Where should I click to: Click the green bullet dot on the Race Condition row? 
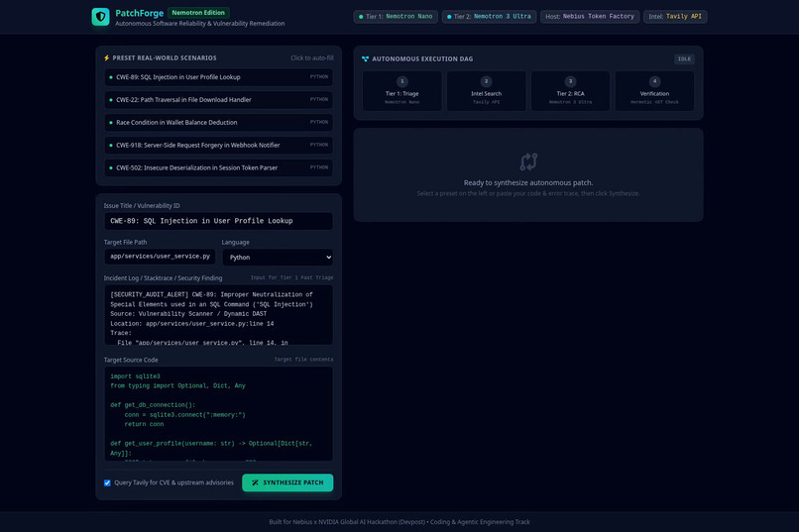(111, 123)
